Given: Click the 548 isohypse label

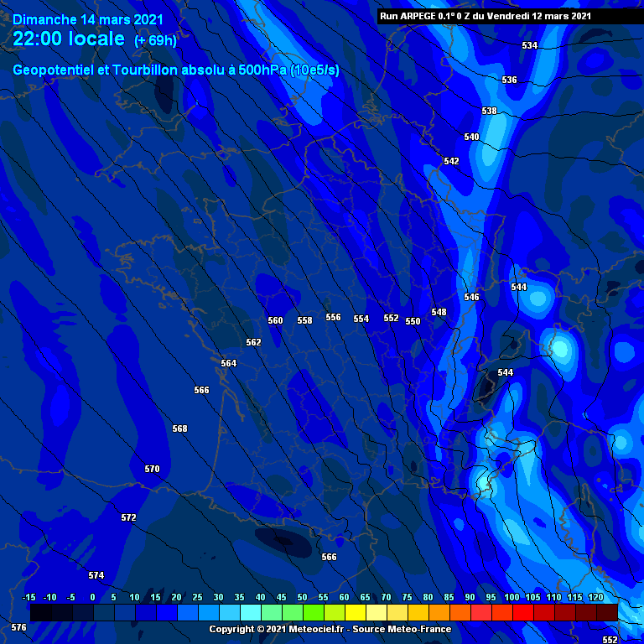Looking at the screenshot, I should (x=439, y=312).
